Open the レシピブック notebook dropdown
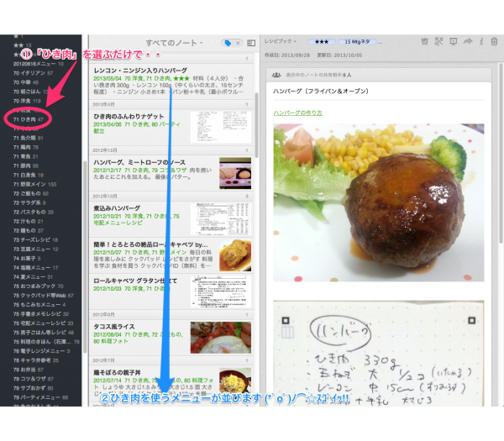The image size is (504, 441). [281, 41]
